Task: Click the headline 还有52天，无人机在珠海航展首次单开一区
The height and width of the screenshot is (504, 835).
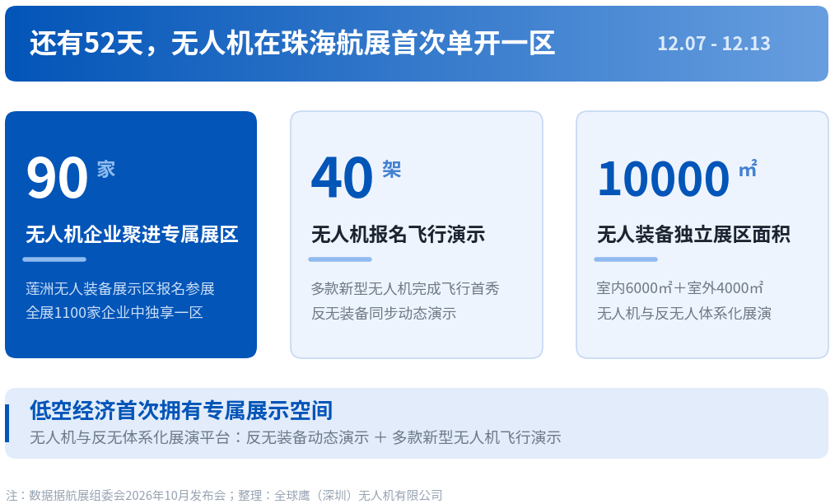Action: click(x=292, y=43)
